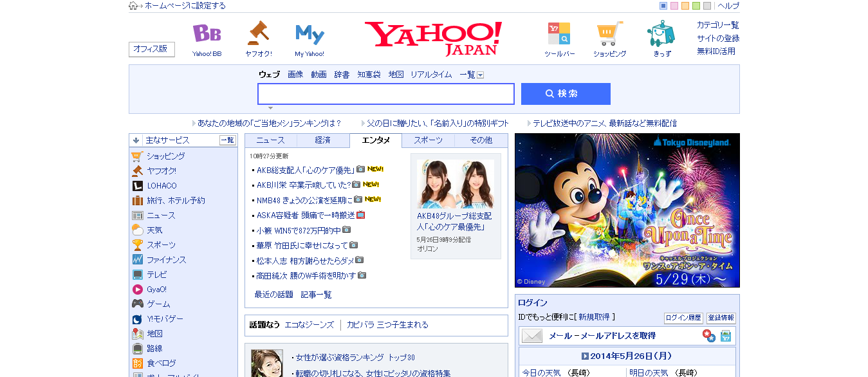Click the オフィス版 button

(152, 49)
